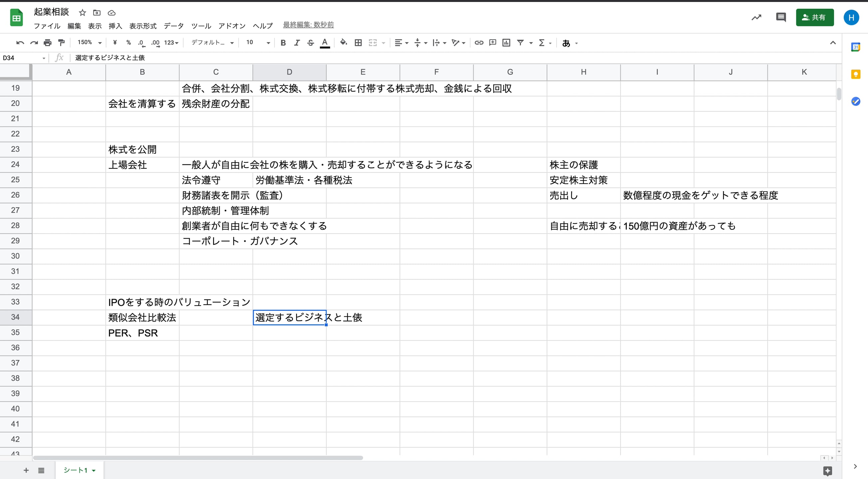The width and height of the screenshot is (868, 479).
Task: Open the comment history icon
Action: point(781,17)
